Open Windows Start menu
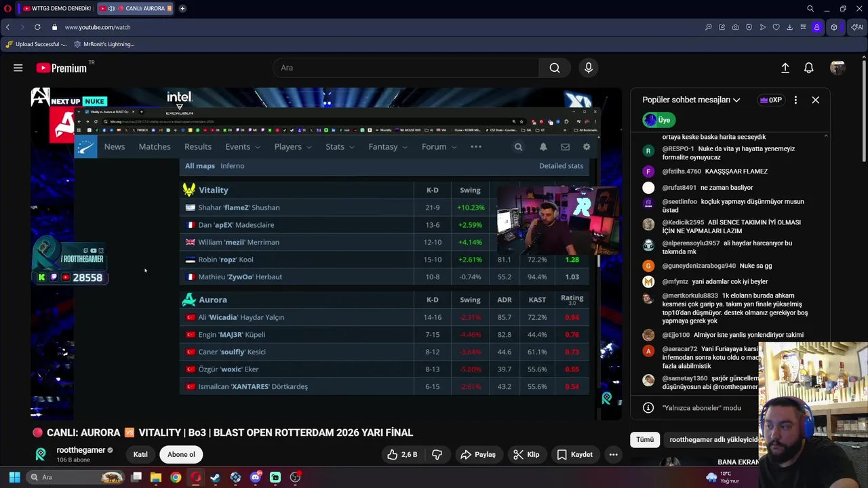Image resolution: width=868 pixels, height=488 pixels. tap(14, 477)
